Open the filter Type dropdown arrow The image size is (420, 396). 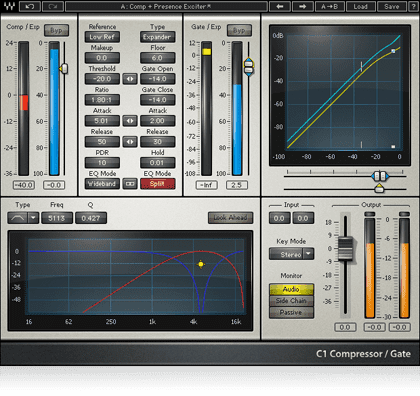coord(33,218)
